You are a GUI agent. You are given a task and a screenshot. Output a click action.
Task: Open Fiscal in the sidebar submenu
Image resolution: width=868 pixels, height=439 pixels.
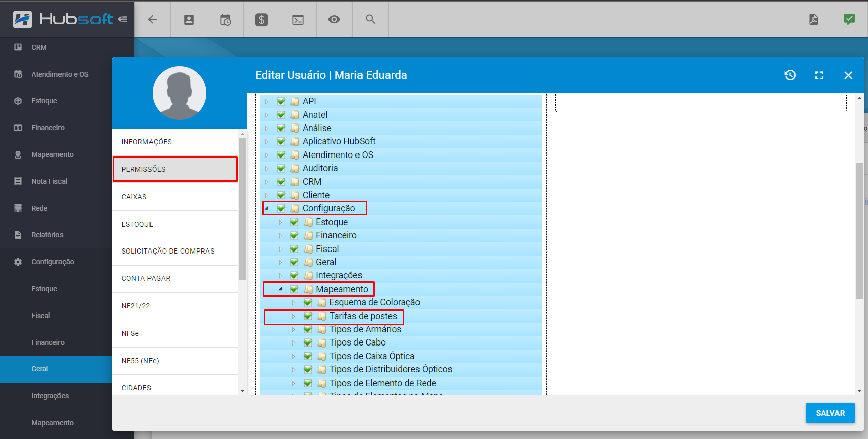(x=41, y=316)
